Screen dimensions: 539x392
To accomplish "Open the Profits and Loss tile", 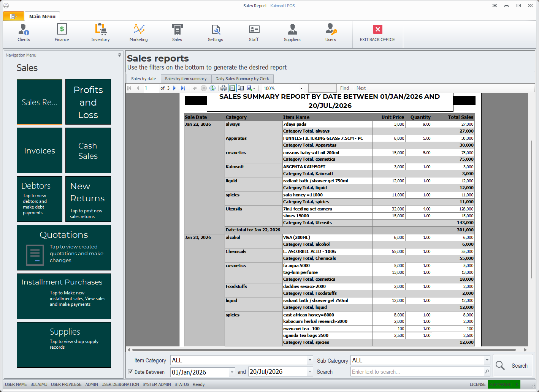I will click(88, 102).
